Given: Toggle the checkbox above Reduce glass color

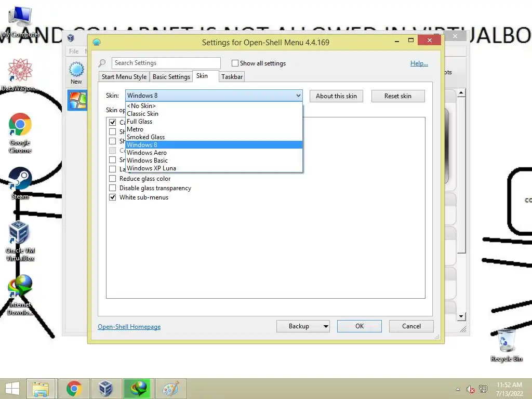Looking at the screenshot, I should [x=113, y=169].
